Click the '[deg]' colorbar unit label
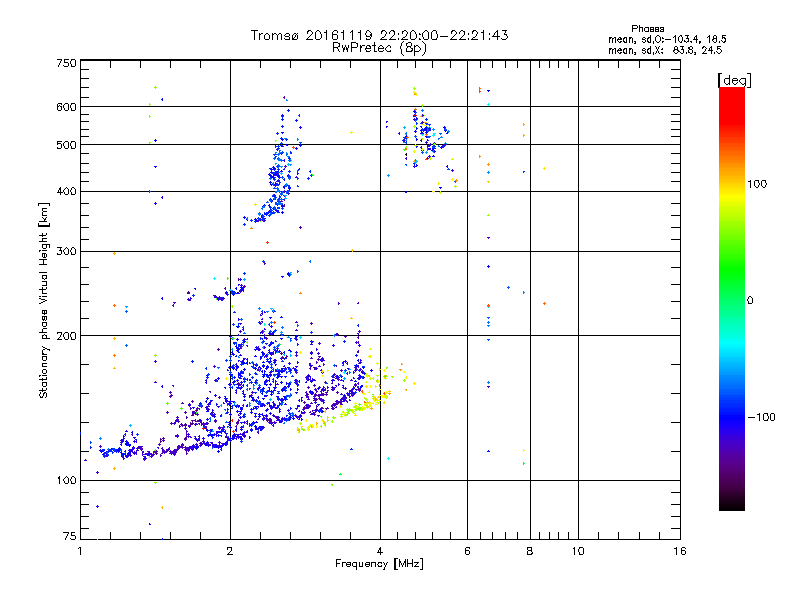Screen dimensions: 800x600 (734, 80)
